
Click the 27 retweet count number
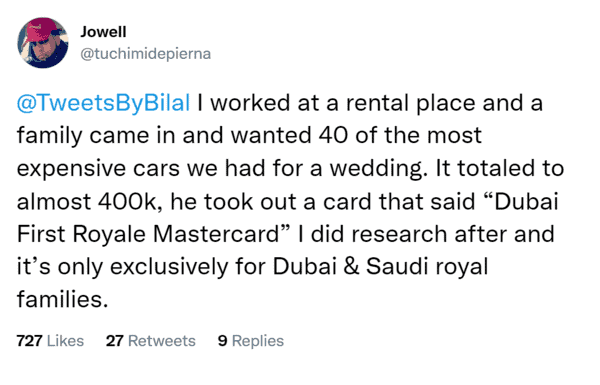pyautogui.click(x=114, y=341)
